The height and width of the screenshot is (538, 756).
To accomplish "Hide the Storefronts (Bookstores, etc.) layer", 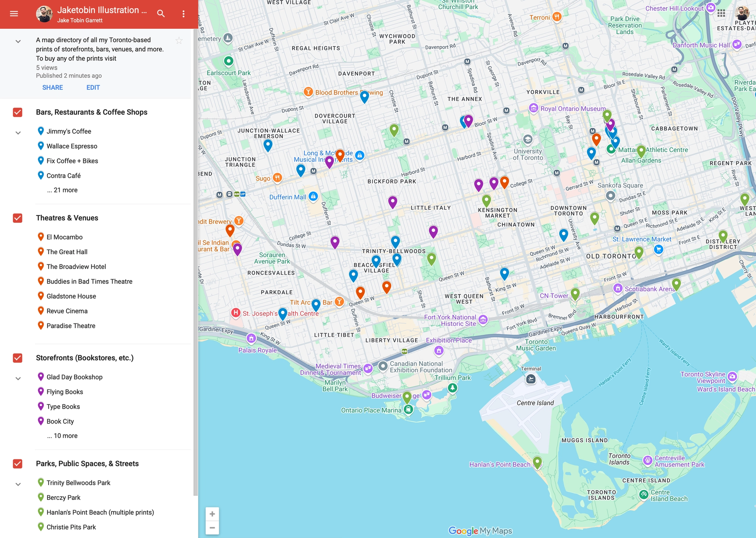I will tap(18, 358).
